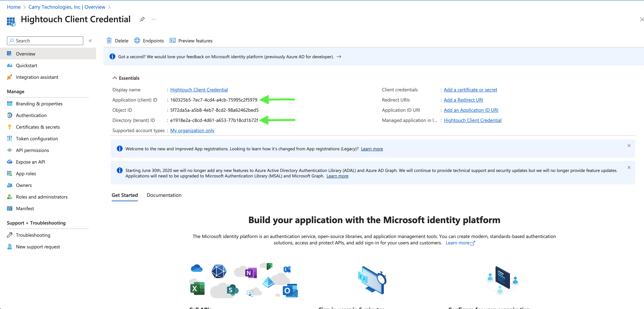Switch to the Documentation tab
The height and width of the screenshot is (309, 644).
click(164, 195)
